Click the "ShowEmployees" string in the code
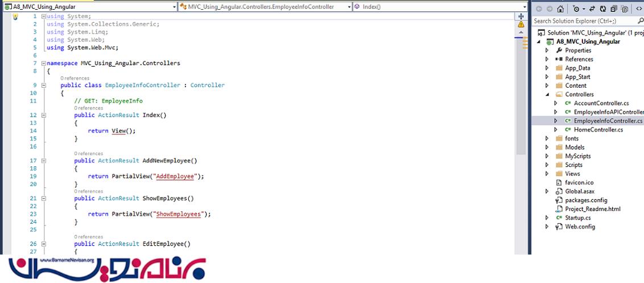 (x=179, y=214)
